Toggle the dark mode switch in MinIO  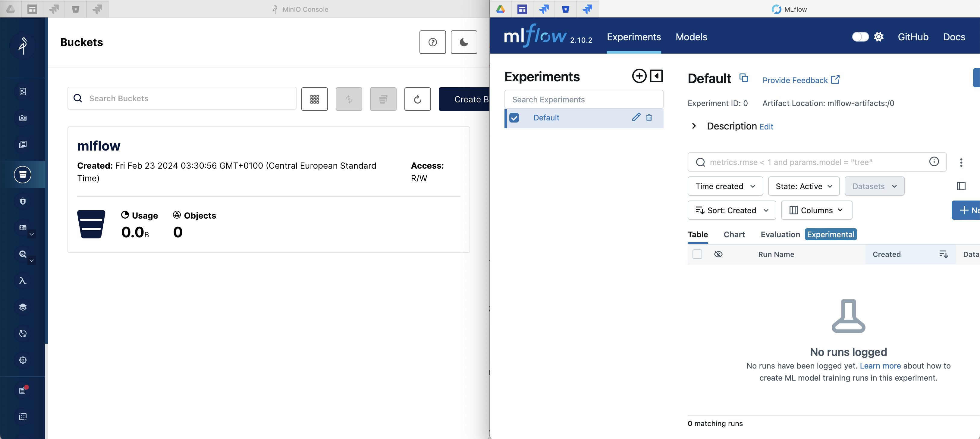coord(463,42)
